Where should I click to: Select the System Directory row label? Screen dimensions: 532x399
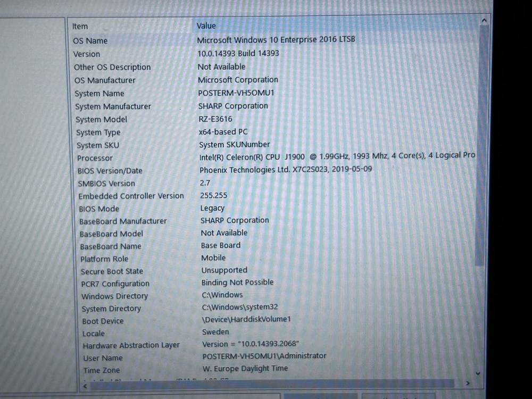pos(111,309)
